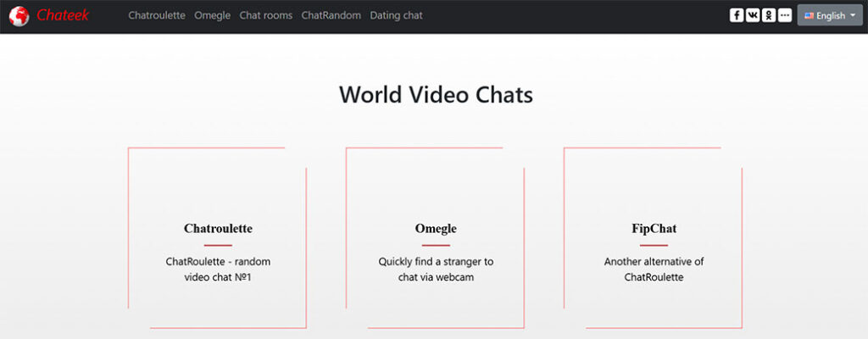This screenshot has width=868, height=339.
Task: Click 'Another alternative of ChatRoulette' text
Action: click(x=654, y=270)
